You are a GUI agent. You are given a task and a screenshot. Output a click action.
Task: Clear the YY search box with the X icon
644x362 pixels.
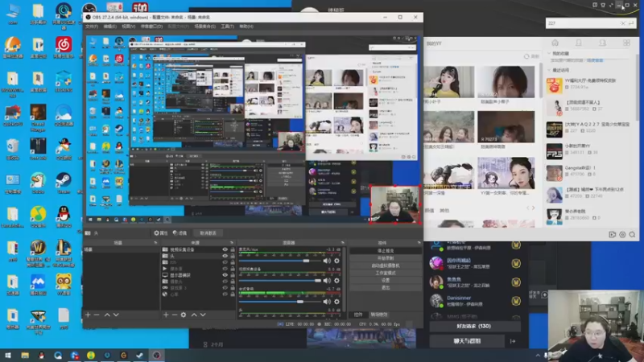(622, 23)
